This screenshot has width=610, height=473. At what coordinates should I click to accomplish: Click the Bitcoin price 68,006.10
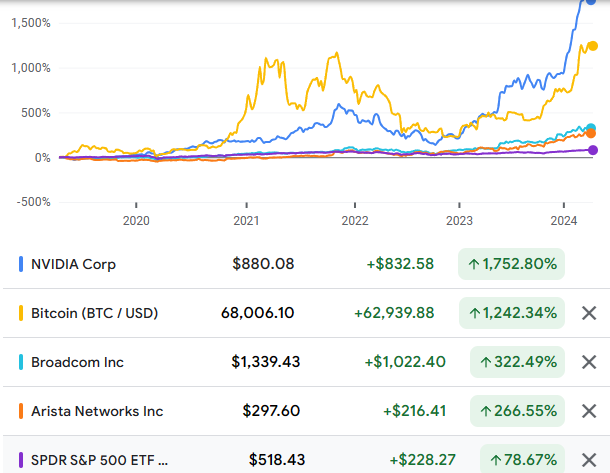tap(258, 313)
